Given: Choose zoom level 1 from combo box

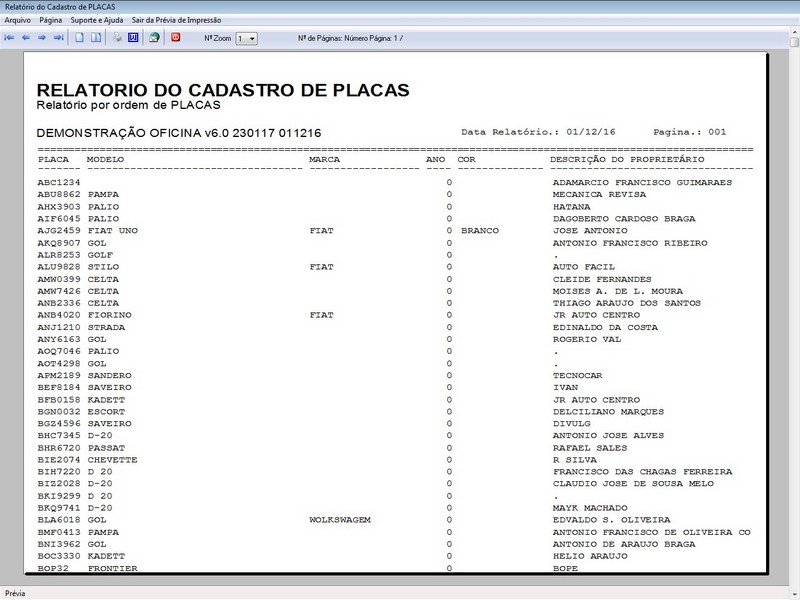Looking at the screenshot, I should 240,38.
